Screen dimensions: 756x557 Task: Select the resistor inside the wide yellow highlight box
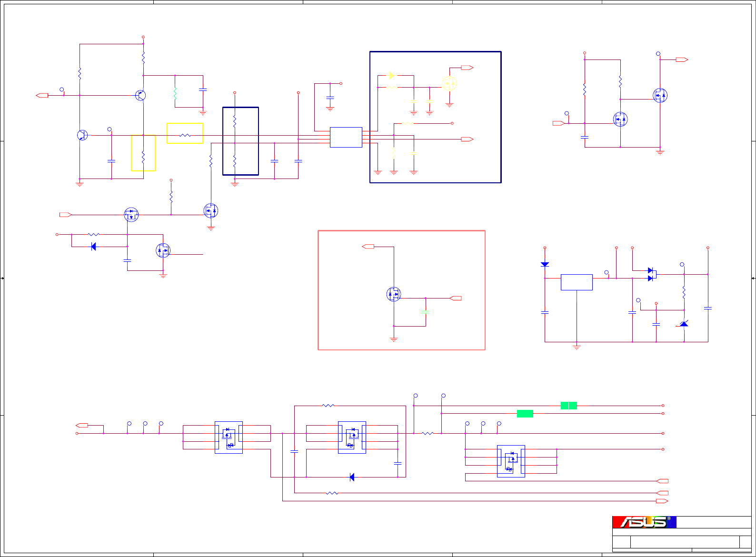pyautogui.click(x=185, y=135)
